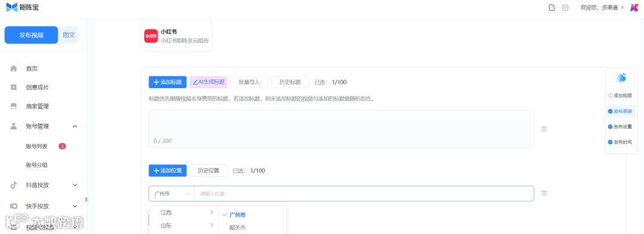Screen dimensions: 644x234
Task: Click 发布视频 button
Action: [x=31, y=35]
